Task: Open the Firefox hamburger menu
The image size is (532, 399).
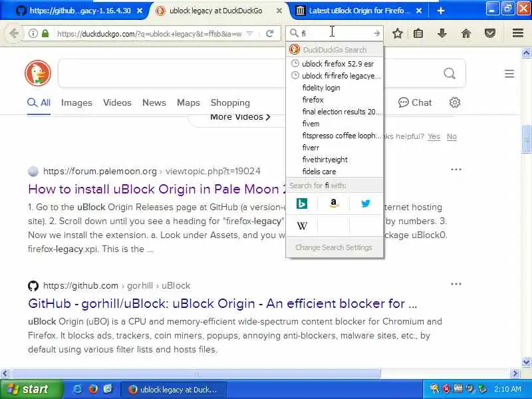Action: tap(518, 33)
